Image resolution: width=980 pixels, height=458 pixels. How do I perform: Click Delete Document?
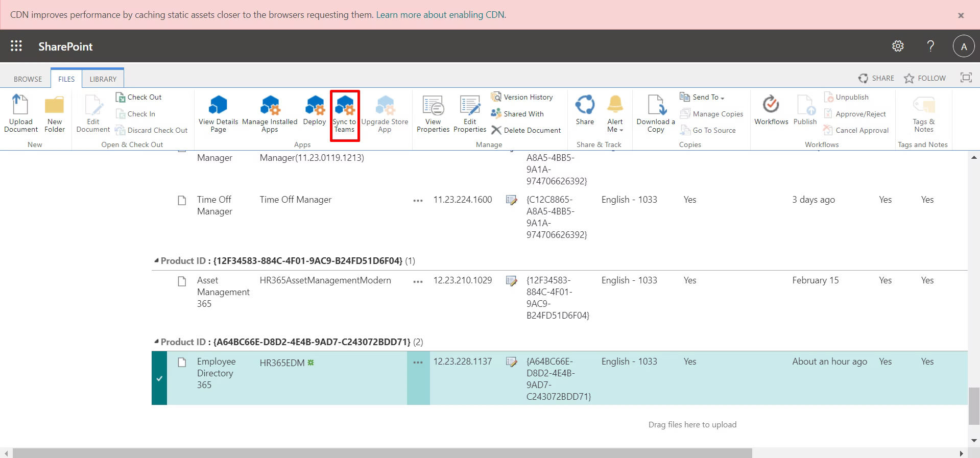coord(526,130)
